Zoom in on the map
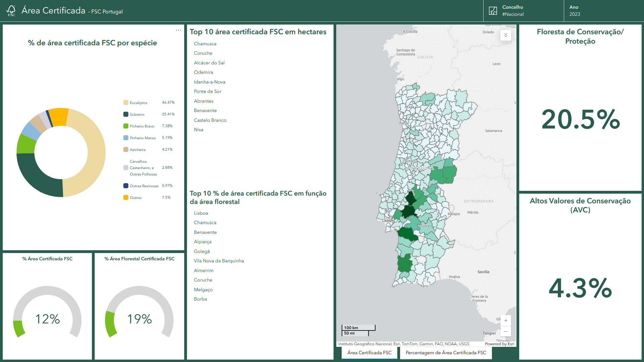This screenshot has height=362, width=644. click(505, 320)
